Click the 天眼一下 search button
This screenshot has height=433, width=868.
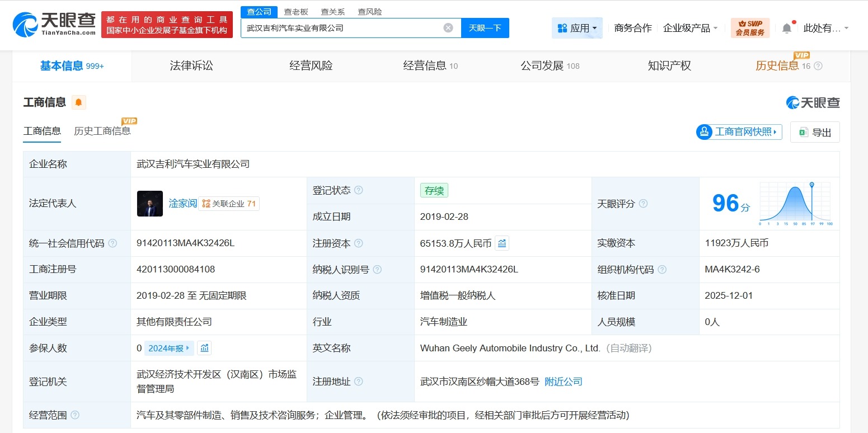(485, 27)
